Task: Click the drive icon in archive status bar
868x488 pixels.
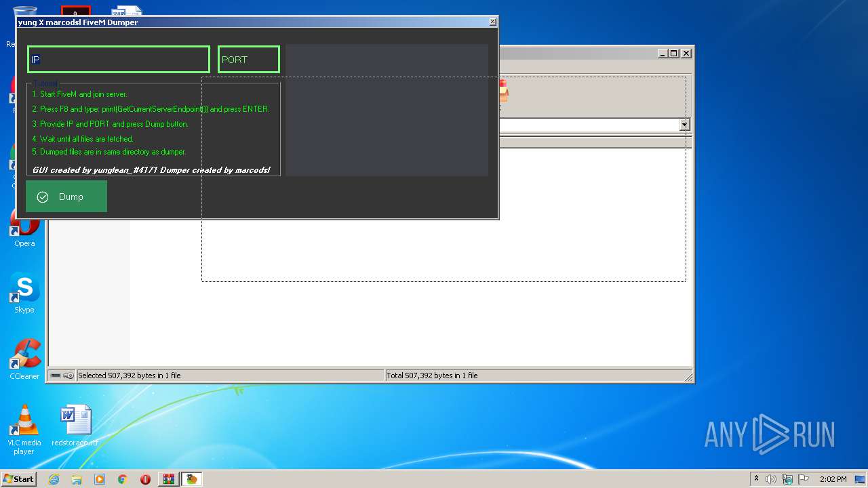Action: click(56, 375)
